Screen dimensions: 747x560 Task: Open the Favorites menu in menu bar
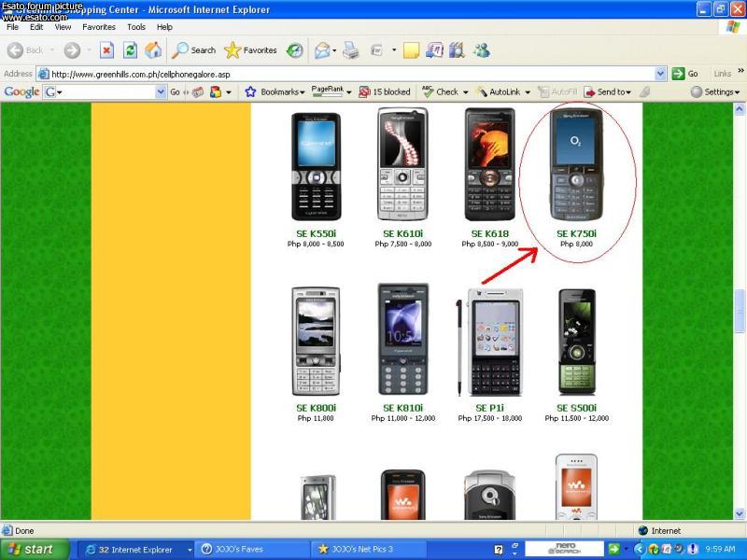coord(99,27)
